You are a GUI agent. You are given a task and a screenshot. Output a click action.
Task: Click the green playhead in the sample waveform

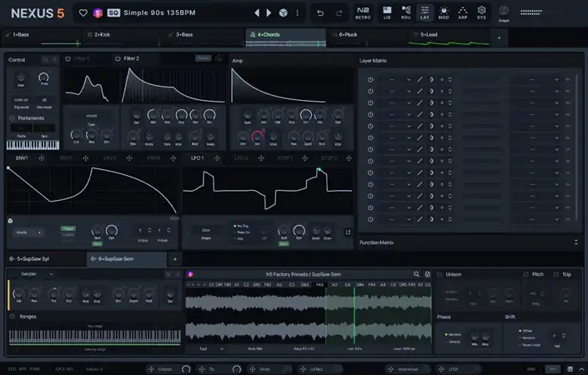coord(354,316)
